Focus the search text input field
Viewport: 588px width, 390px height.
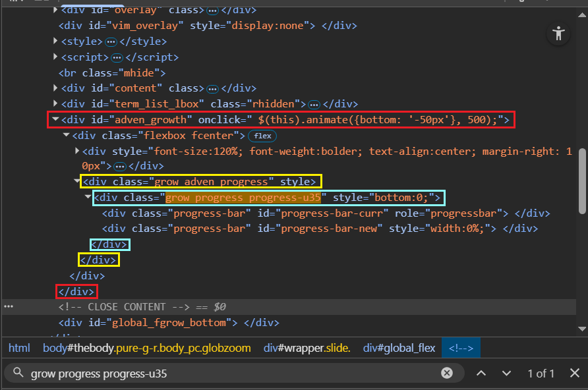coord(231,374)
